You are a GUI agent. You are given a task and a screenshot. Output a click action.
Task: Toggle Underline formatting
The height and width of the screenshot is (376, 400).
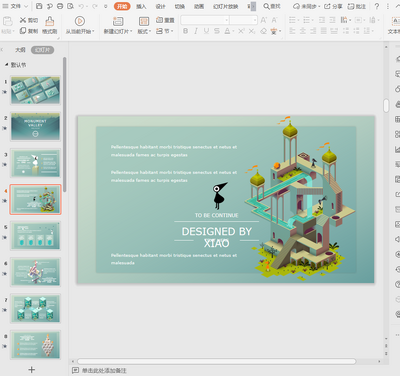click(x=206, y=31)
